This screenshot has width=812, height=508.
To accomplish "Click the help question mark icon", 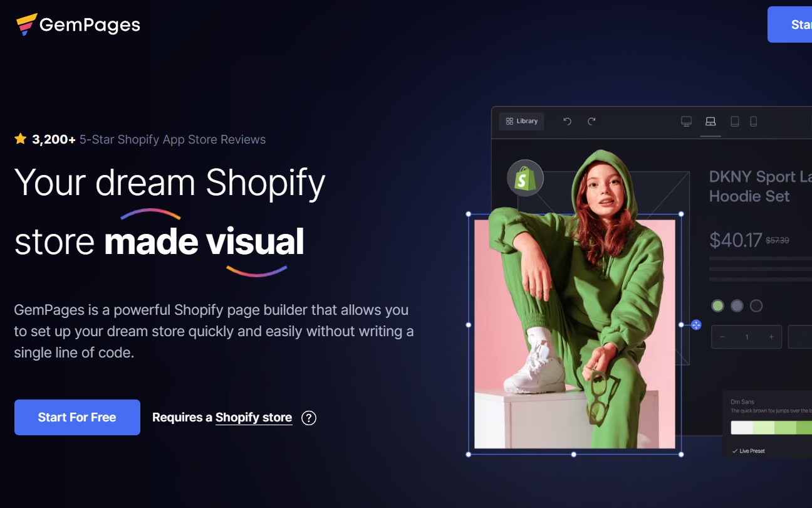I will [x=308, y=418].
